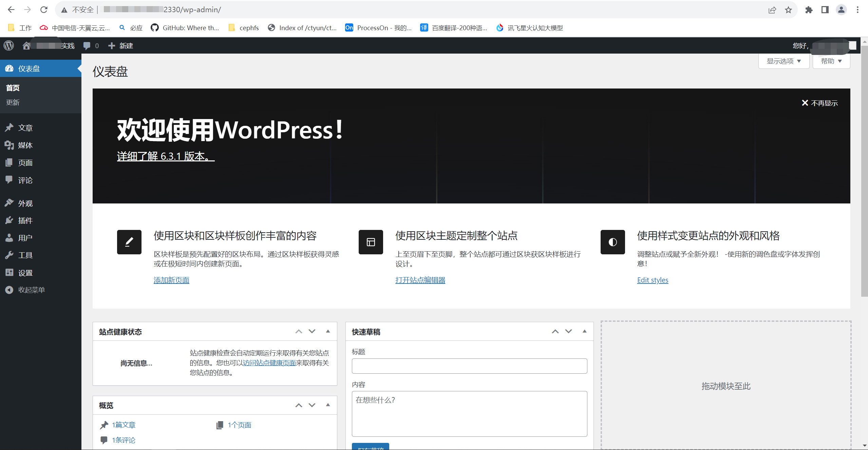Click the 添加新页面 link
This screenshot has width=868, height=450.
tap(171, 280)
